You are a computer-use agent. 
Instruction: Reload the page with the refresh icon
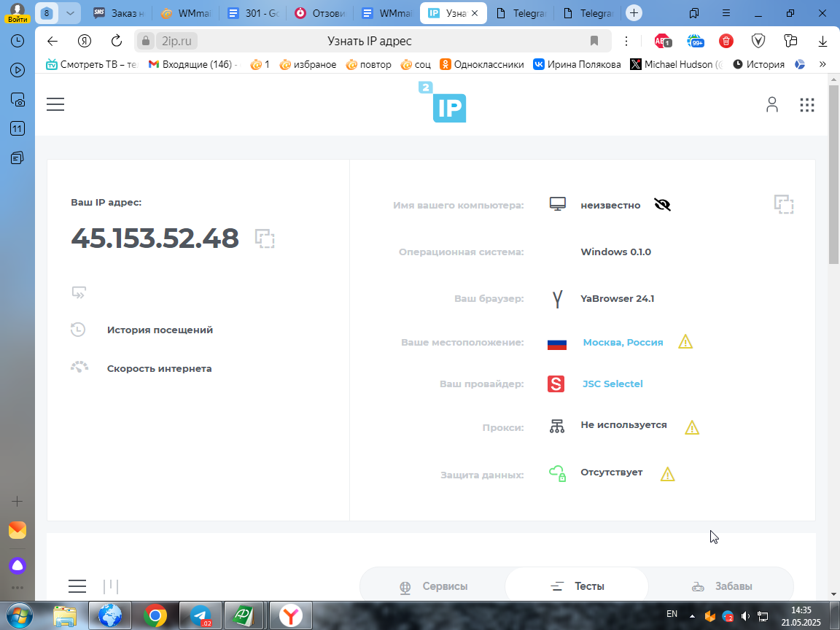(116, 42)
